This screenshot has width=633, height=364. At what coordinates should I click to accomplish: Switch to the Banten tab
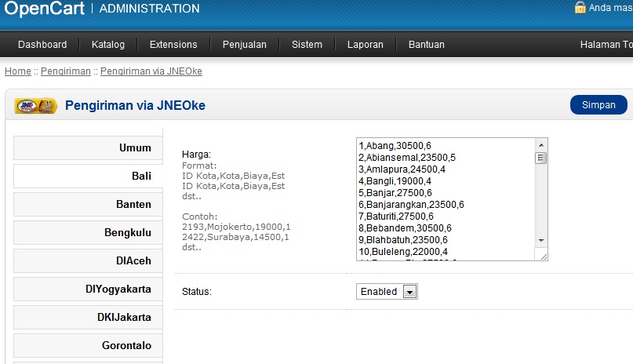point(88,204)
